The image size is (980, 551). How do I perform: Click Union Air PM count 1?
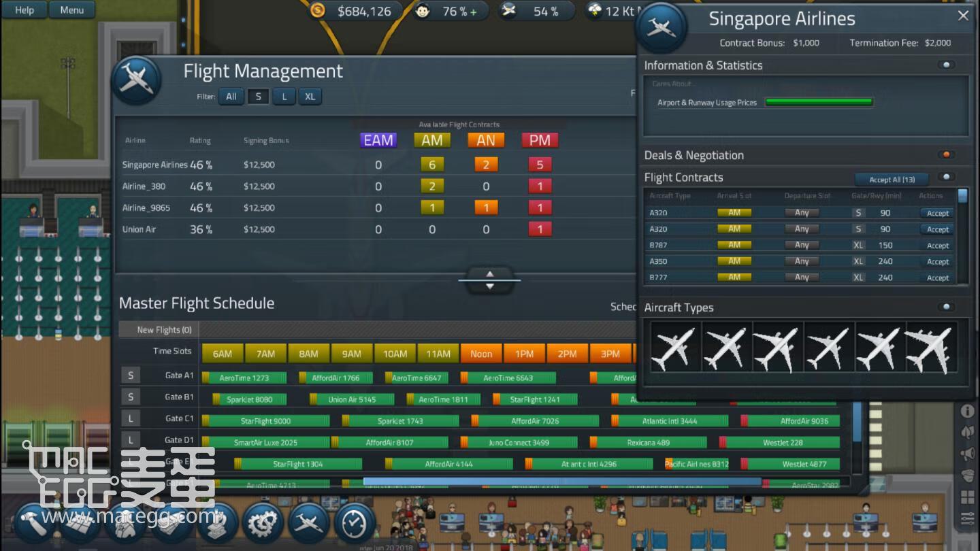point(540,229)
